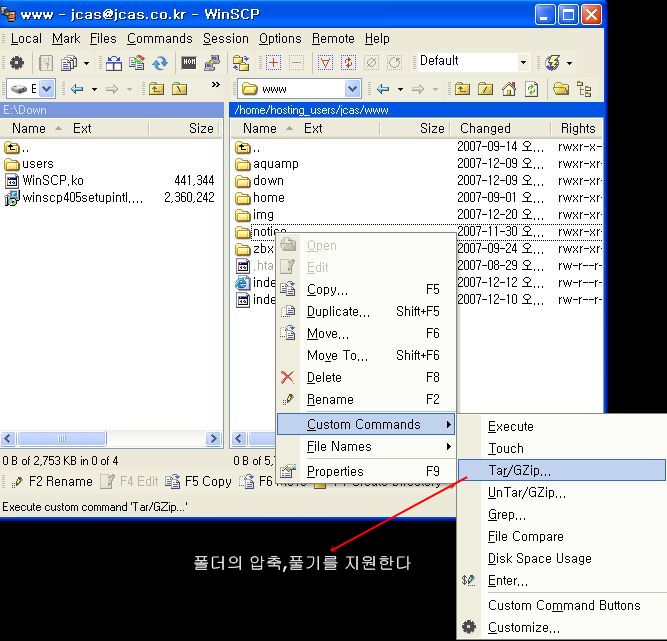Choose Rename in context menu
The width and height of the screenshot is (667, 641).
coord(366,399)
